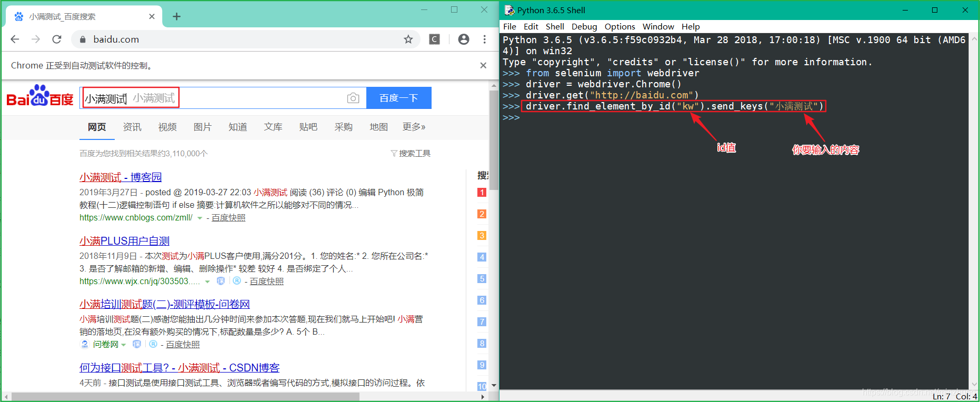
Task: Switch to the 文库 tab
Action: point(273,127)
